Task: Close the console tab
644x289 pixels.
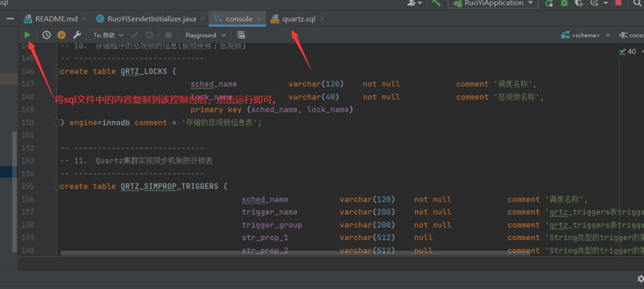Action: click(259, 19)
